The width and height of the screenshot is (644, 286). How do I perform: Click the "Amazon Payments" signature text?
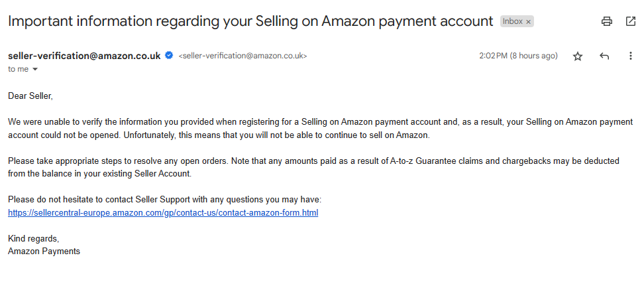44,251
